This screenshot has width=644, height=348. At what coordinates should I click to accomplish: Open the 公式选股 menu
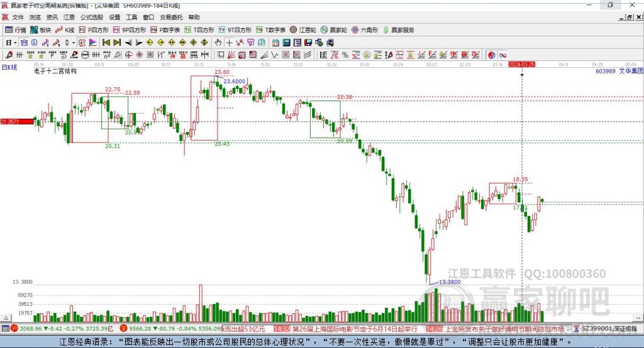point(92,17)
